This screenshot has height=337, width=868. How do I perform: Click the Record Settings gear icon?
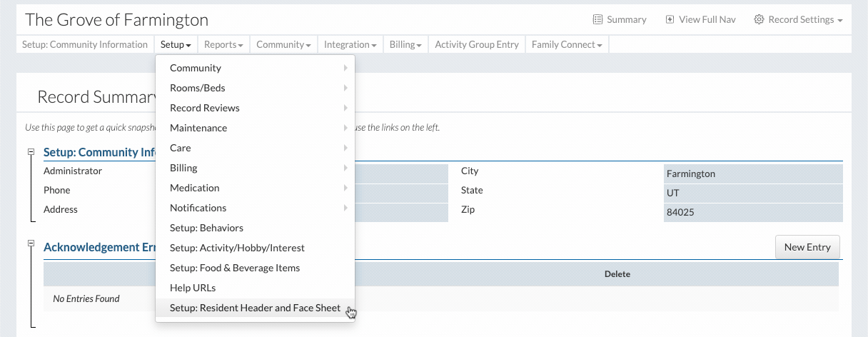coord(759,19)
